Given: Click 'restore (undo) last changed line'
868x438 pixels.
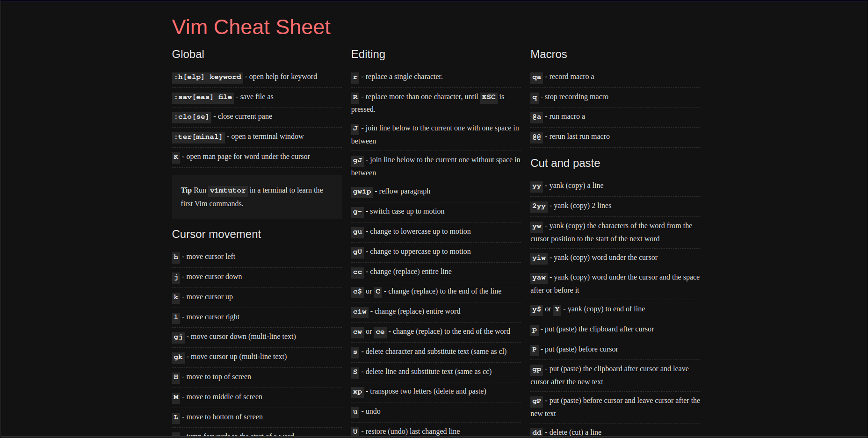Looking at the screenshot, I should [x=412, y=431].
